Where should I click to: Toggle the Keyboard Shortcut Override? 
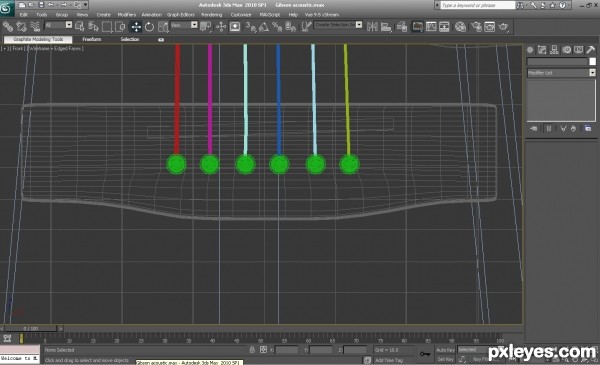(x=235, y=27)
